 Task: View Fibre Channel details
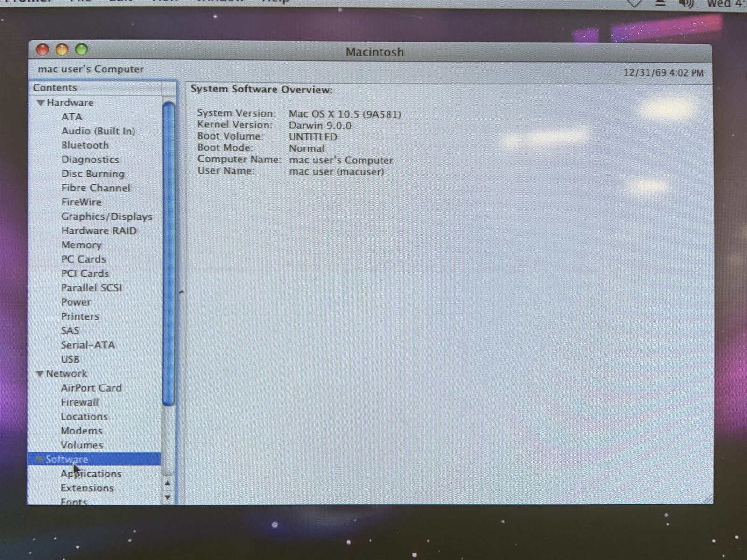point(96,188)
